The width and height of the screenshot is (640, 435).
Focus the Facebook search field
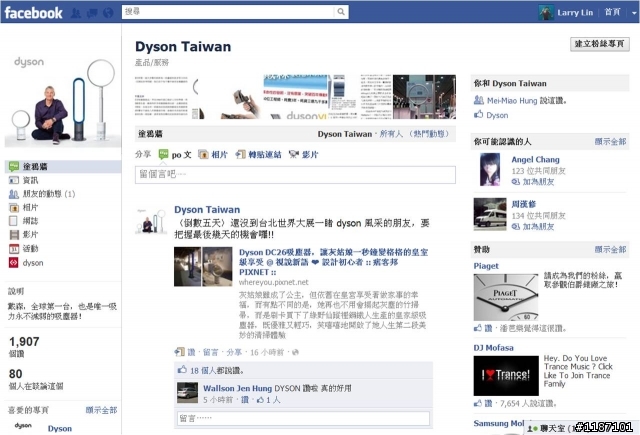(x=229, y=12)
